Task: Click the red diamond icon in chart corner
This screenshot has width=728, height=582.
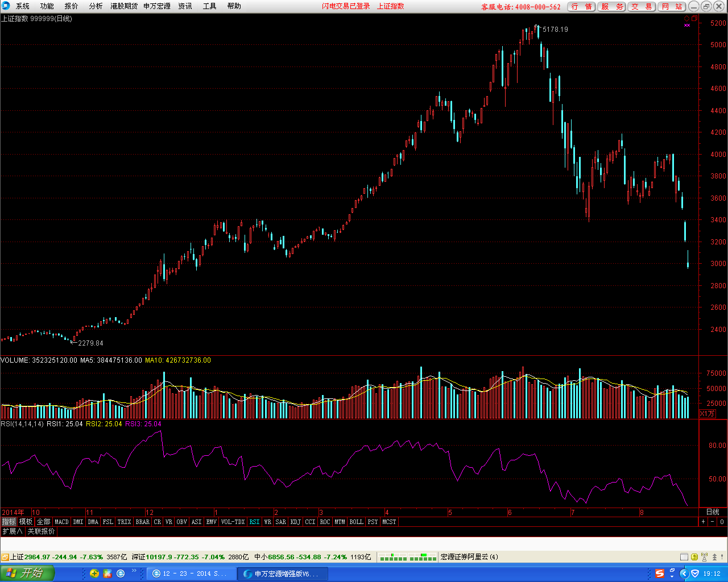Action: 686,19
